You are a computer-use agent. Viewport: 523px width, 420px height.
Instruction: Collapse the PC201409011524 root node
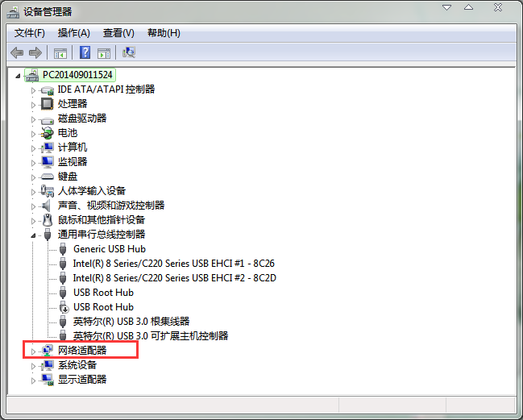18,75
